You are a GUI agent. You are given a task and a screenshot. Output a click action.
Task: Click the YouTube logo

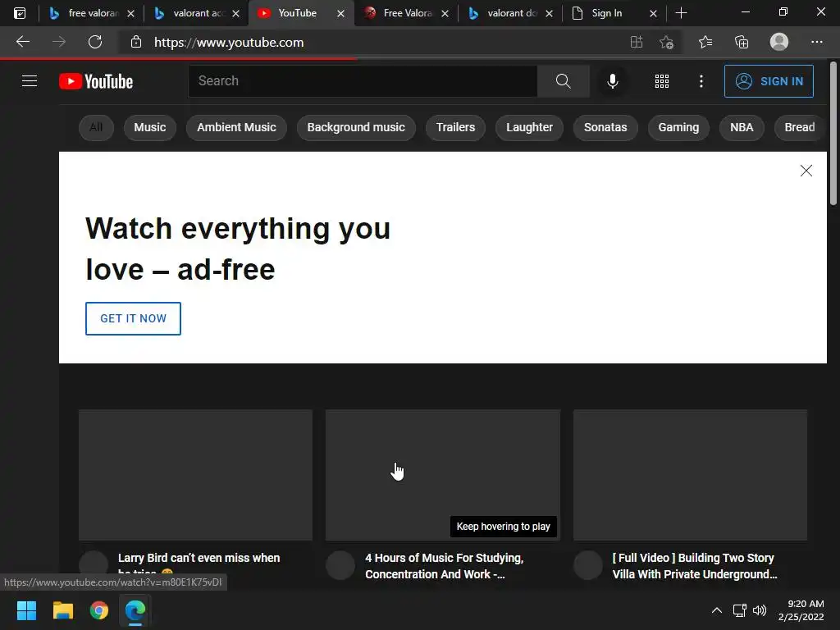pos(96,81)
